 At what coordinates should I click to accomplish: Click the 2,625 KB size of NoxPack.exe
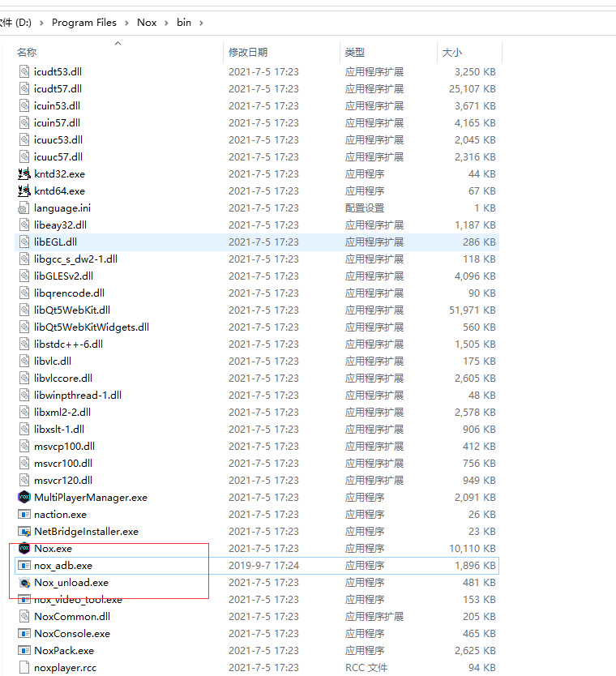pos(475,651)
